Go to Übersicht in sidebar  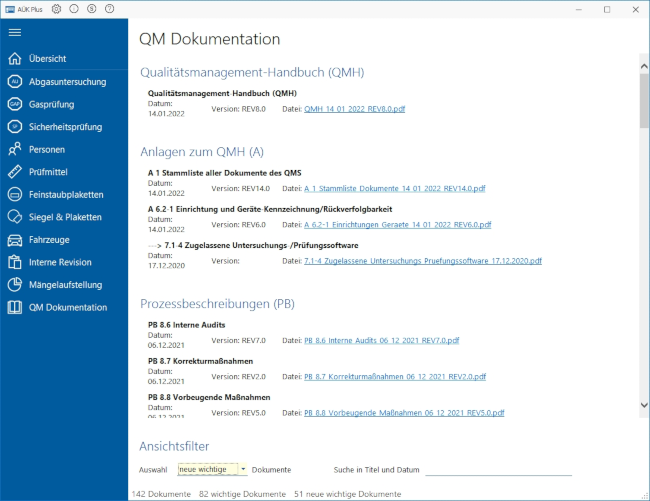click(48, 59)
